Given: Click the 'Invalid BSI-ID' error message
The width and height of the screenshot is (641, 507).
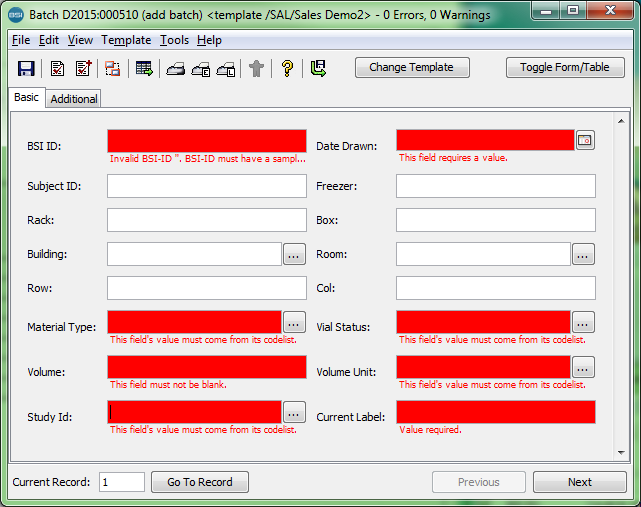Looking at the screenshot, I should 208,159.
